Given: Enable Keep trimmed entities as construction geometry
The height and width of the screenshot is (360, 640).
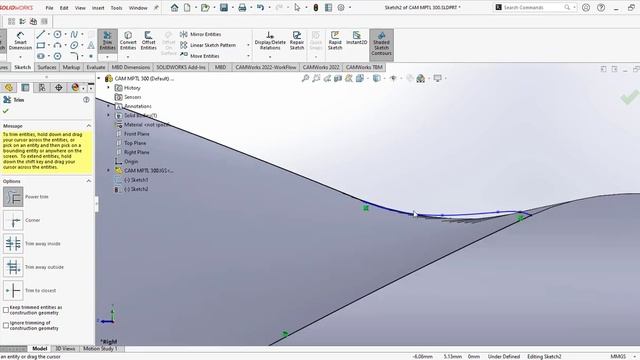Looking at the screenshot, I should pyautogui.click(x=6, y=310).
